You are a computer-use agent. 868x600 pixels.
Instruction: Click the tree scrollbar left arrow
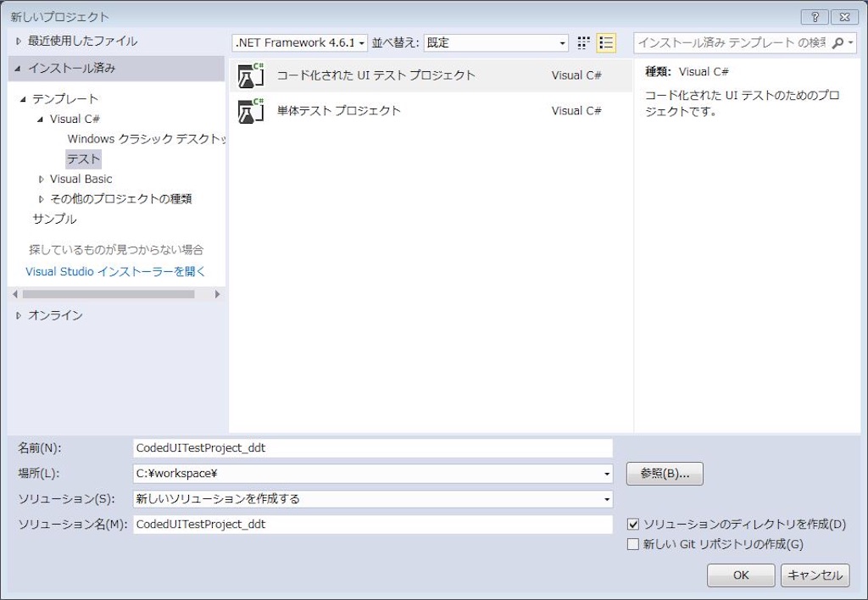click(x=15, y=294)
